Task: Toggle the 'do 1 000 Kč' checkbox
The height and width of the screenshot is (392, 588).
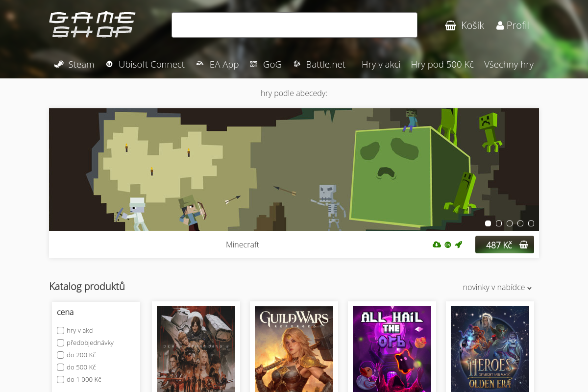Action: click(x=61, y=379)
